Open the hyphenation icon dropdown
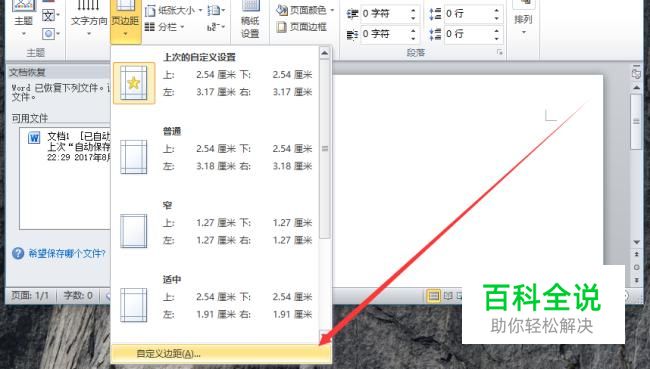The image size is (650, 369). (216, 27)
